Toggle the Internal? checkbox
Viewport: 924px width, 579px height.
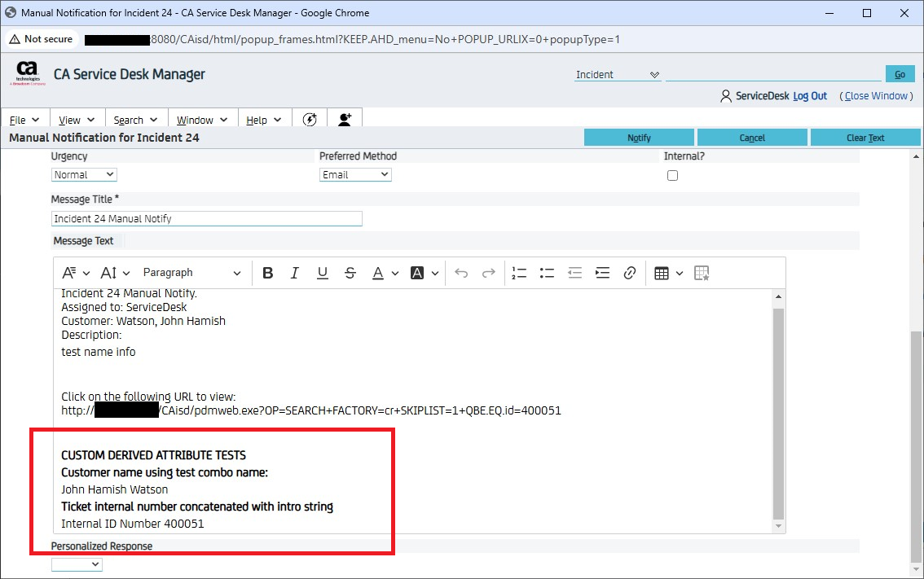click(x=672, y=176)
